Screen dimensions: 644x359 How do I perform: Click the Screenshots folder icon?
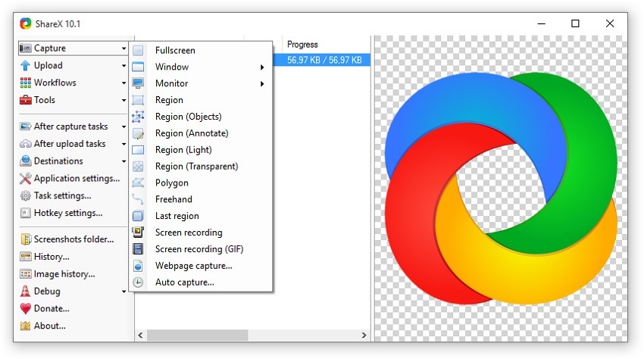point(26,239)
